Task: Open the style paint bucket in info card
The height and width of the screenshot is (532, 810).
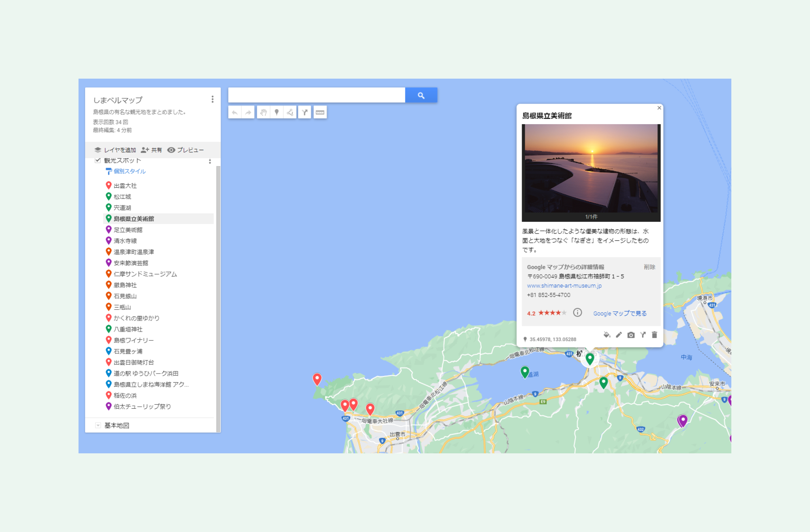Action: point(607,335)
